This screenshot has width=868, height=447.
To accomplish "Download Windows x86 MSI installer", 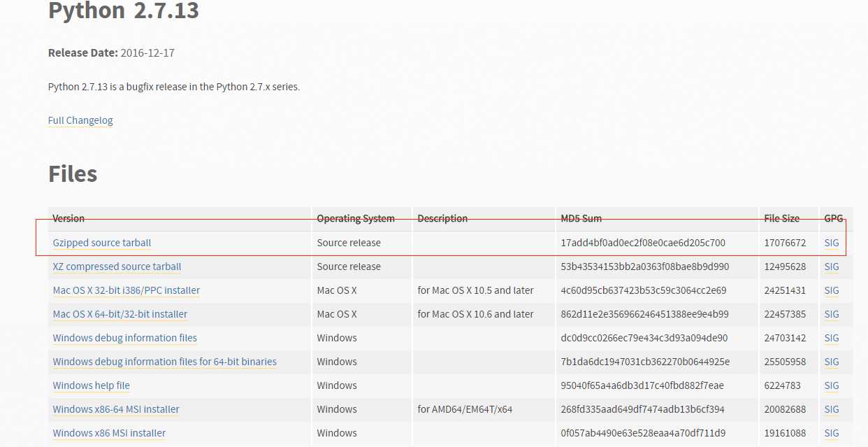I will click(x=109, y=433).
